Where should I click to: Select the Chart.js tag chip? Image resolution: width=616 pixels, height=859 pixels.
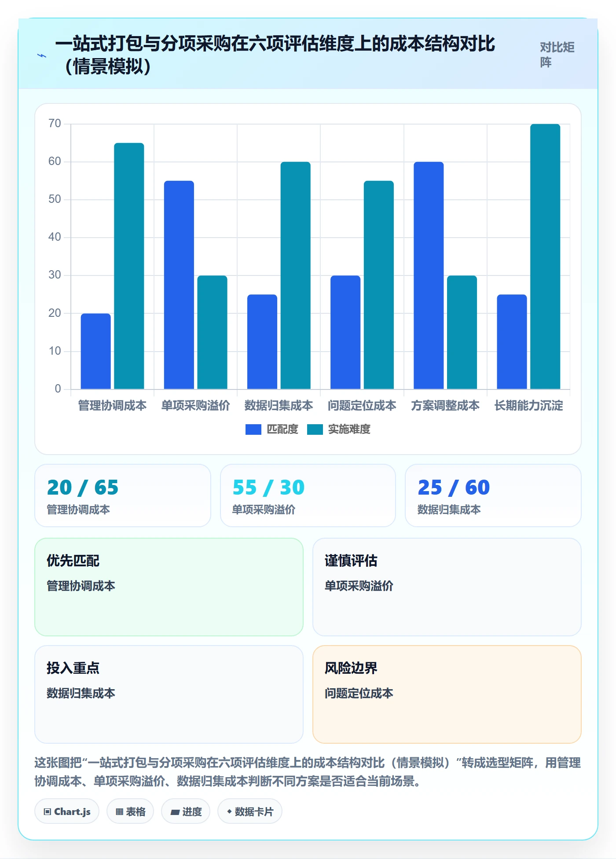click(67, 811)
